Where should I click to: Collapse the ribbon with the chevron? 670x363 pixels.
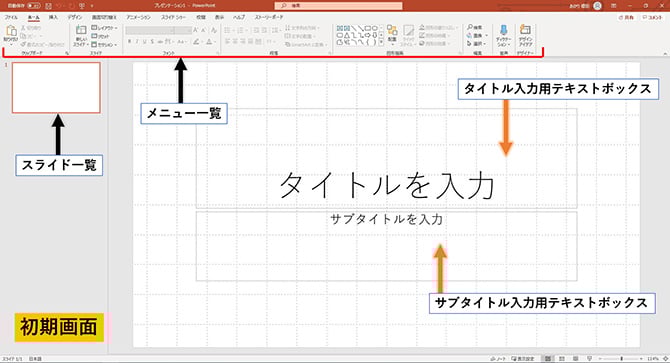click(x=665, y=54)
